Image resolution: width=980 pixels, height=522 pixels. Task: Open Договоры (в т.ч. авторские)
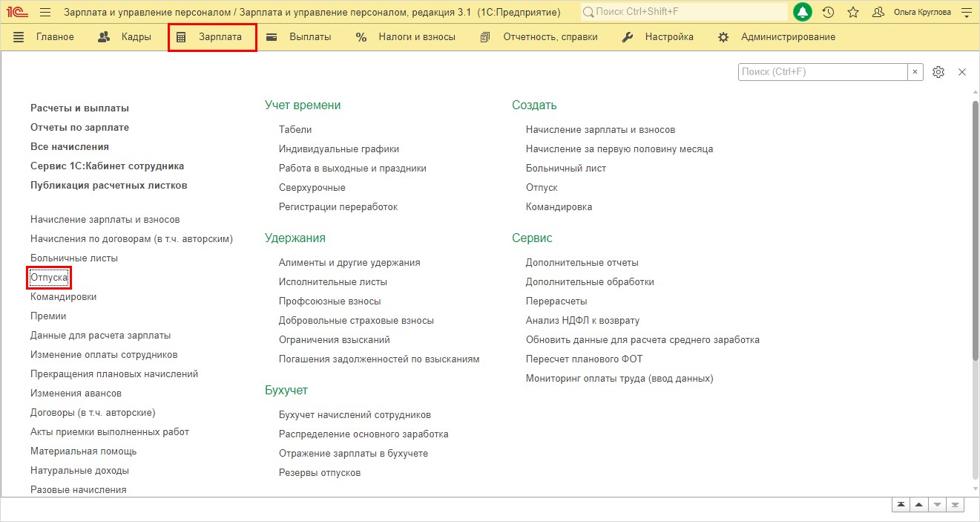(93, 412)
